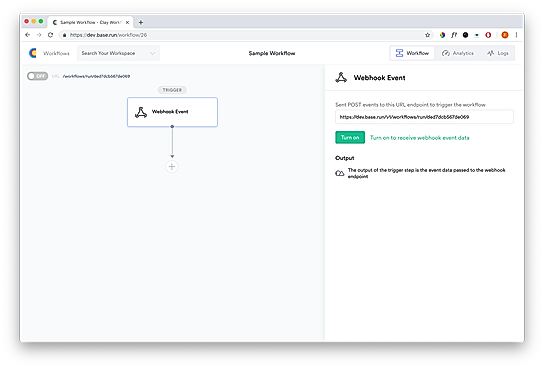Click the Analytics gauge icon
This screenshot has width=544, height=368.
point(445,53)
